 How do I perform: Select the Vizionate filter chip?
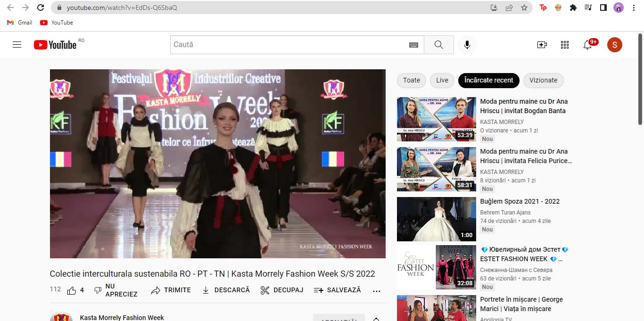pyautogui.click(x=544, y=80)
